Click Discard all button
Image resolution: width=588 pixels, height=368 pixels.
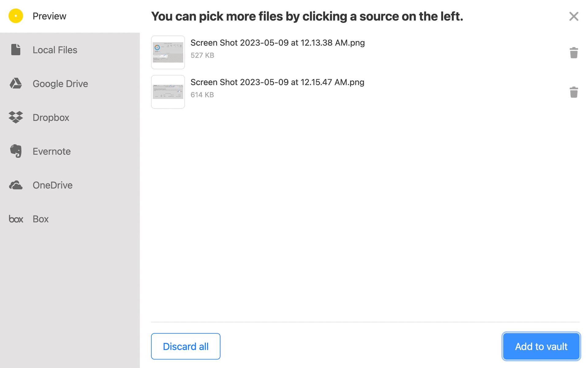pos(186,346)
